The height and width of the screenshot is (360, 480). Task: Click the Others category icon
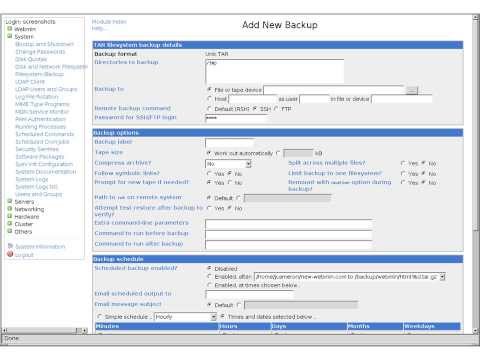coord(10,231)
